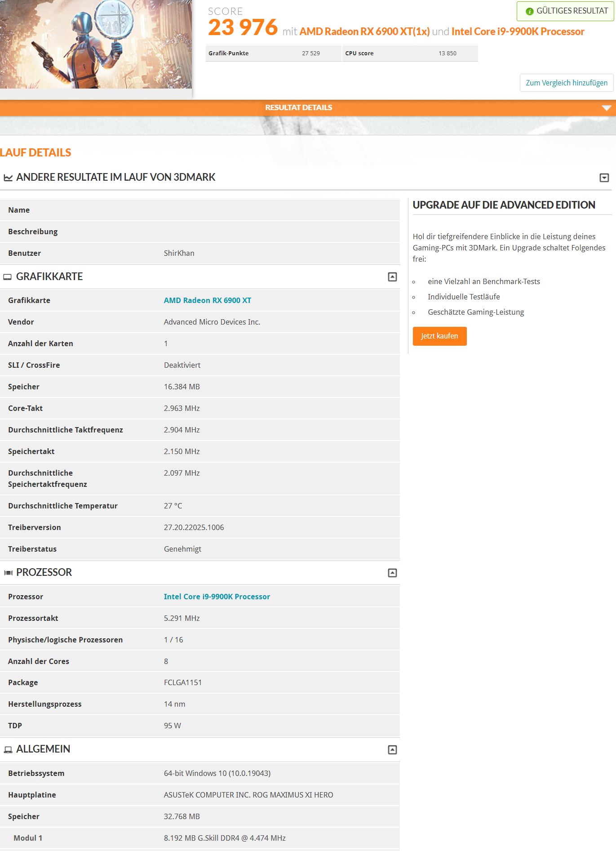Toggle the Resultat Details arrow
The height and width of the screenshot is (851, 616).
607,108
